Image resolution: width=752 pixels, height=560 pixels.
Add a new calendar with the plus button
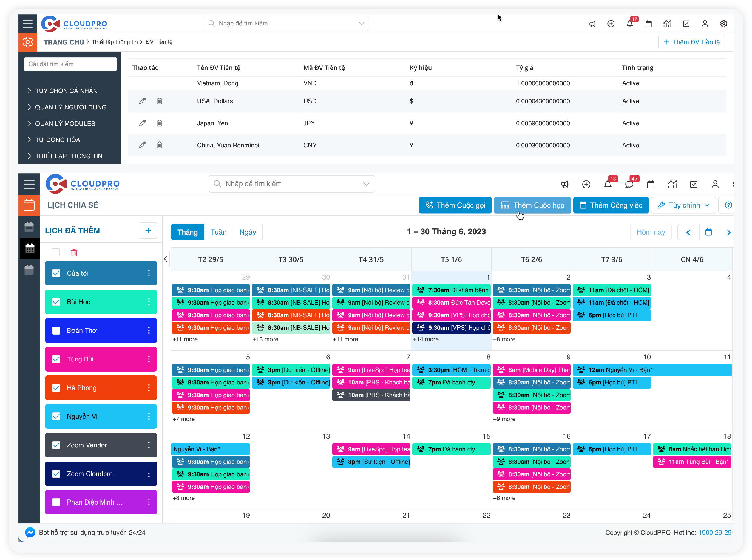pos(148,231)
